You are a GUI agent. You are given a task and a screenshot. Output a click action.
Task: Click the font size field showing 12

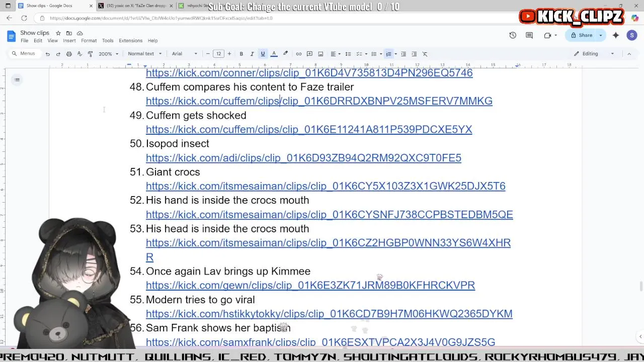pos(218,54)
